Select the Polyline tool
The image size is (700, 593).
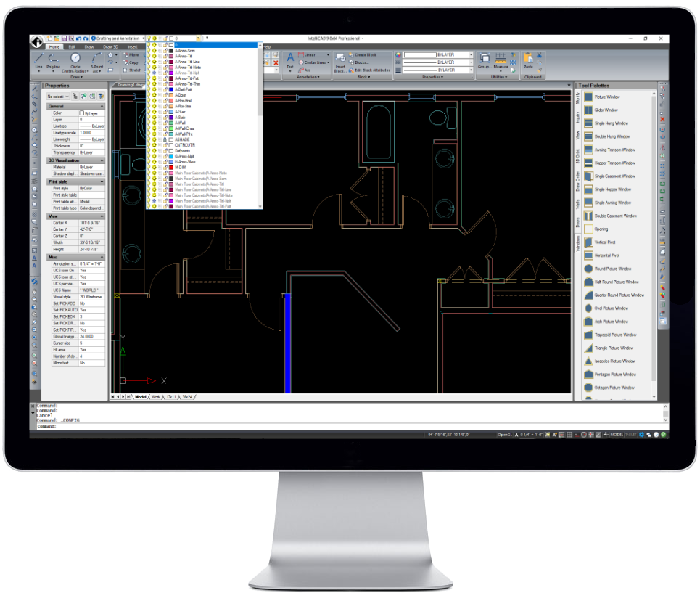[x=54, y=58]
